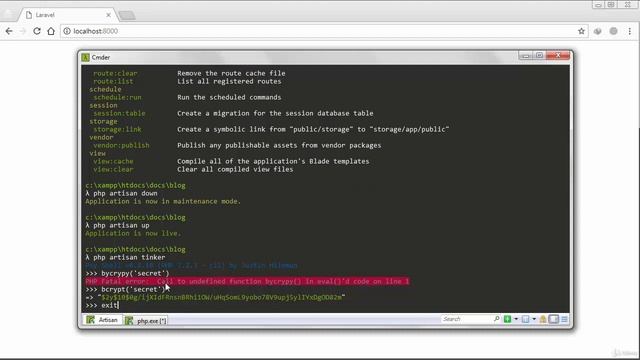Click the 'Clear all compiled view files' description
Screen dimensions: 640x360
(x=235, y=169)
